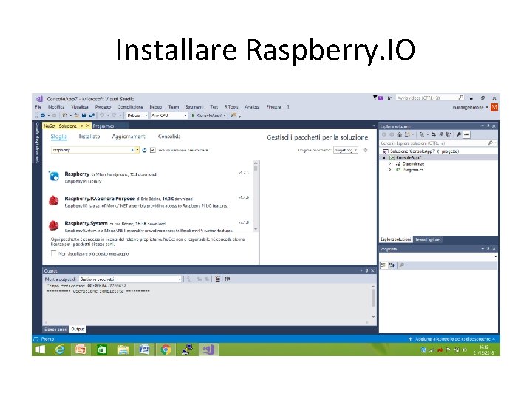Start debugging with the green play arrow

click(193, 116)
